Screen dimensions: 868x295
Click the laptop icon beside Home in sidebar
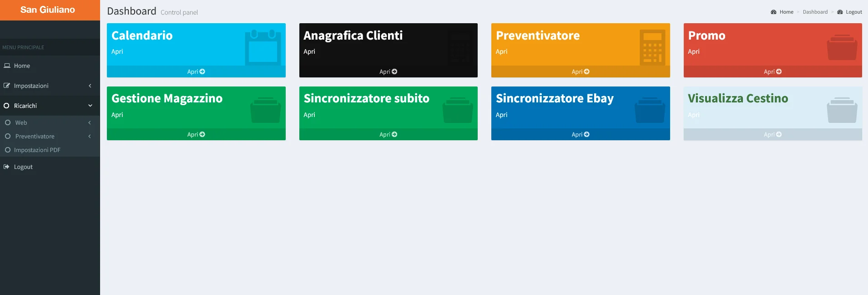click(7, 66)
